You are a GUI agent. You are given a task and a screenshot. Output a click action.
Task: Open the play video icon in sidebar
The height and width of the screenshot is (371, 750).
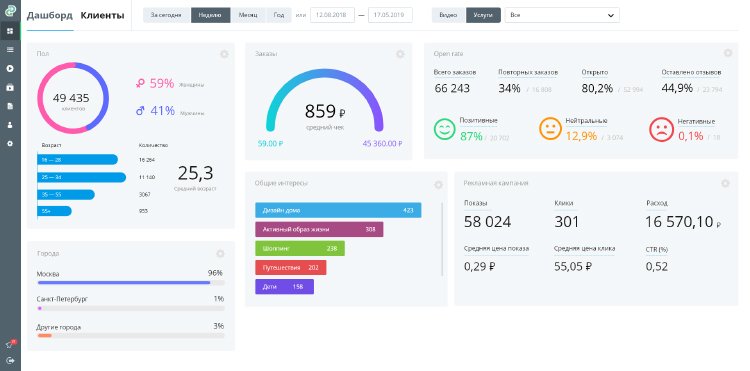point(10,68)
